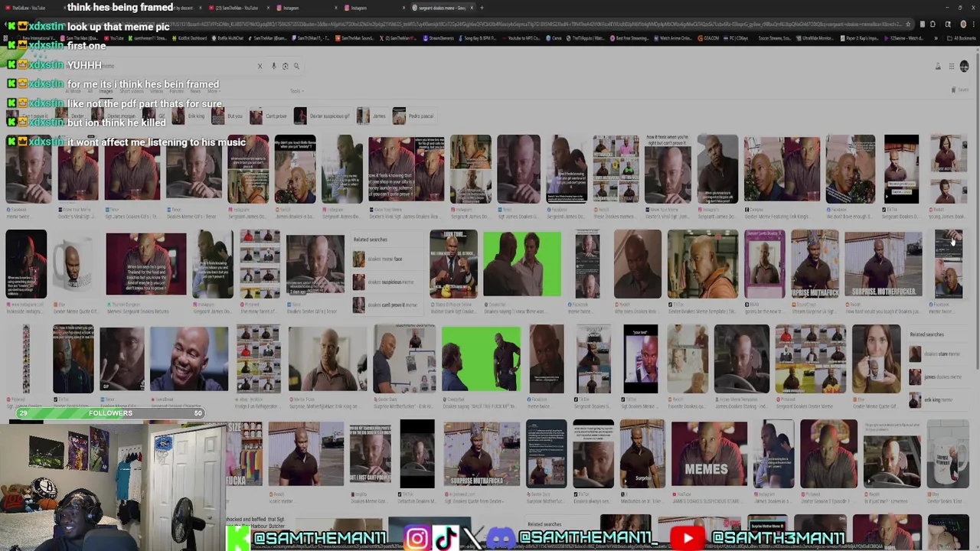Filter by 'But you' suggestion chip
Image resolution: width=980 pixels, height=551 pixels.
pos(228,116)
